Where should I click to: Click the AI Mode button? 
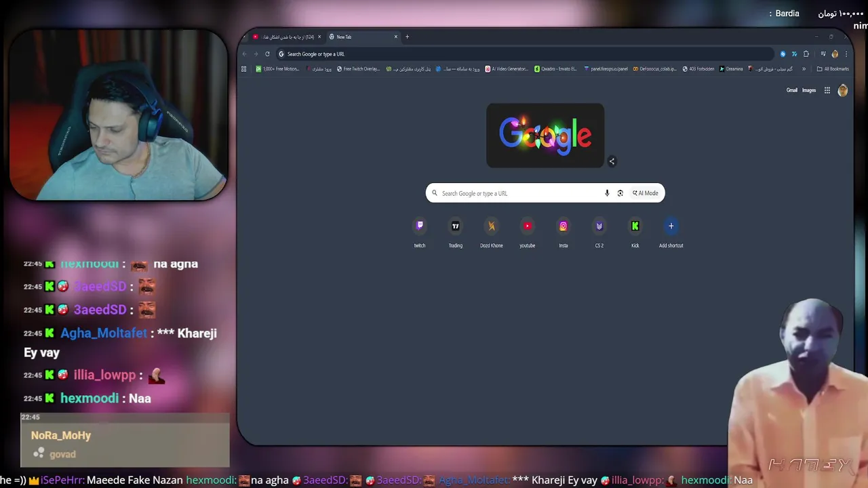646,193
